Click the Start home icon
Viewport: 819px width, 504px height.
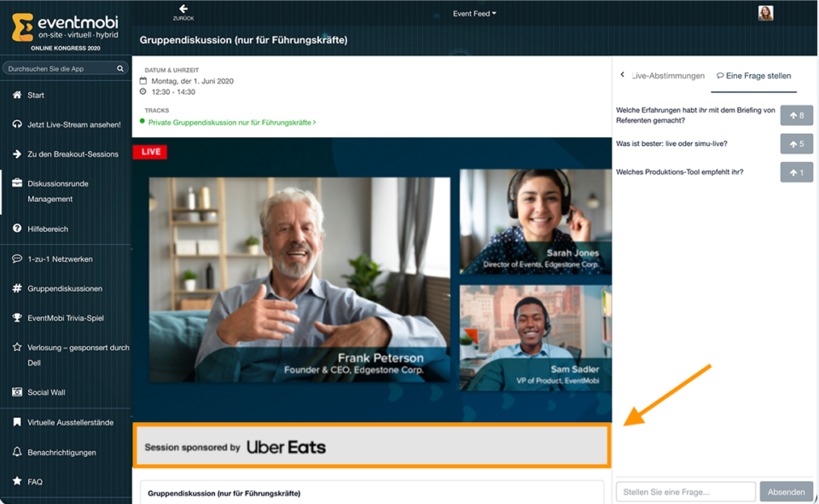point(17,95)
